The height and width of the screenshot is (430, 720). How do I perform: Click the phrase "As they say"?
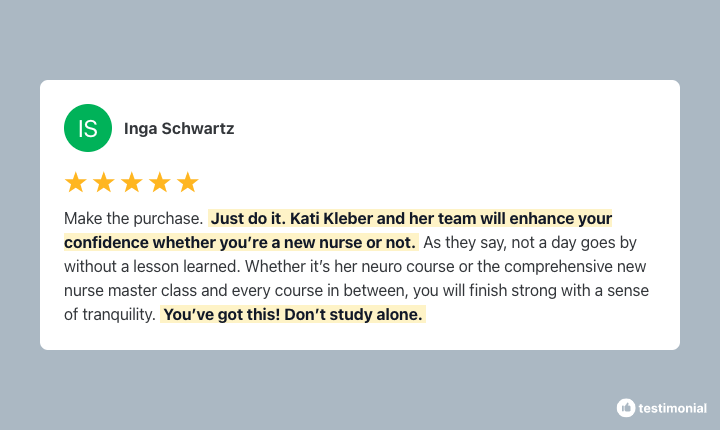pyautogui.click(x=465, y=243)
